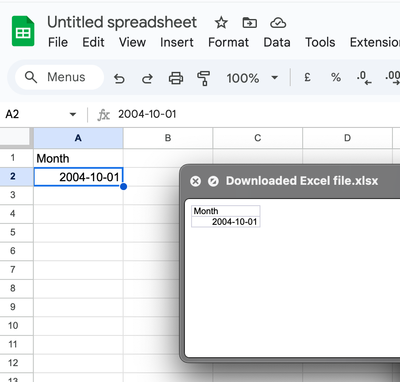Format as currency with pound icon
Image resolution: width=400 pixels, height=382 pixels.
[x=307, y=77]
